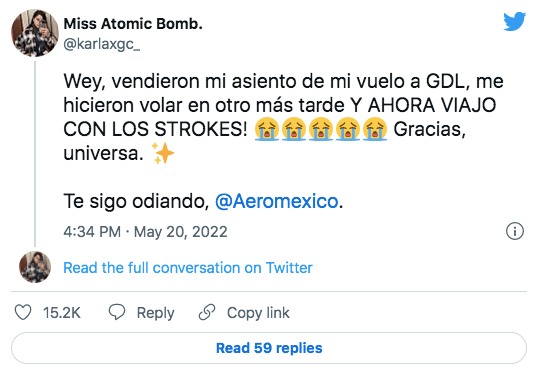Image resolution: width=540 pixels, height=375 pixels.
Task: Open the tweet info icon
Action: (515, 231)
